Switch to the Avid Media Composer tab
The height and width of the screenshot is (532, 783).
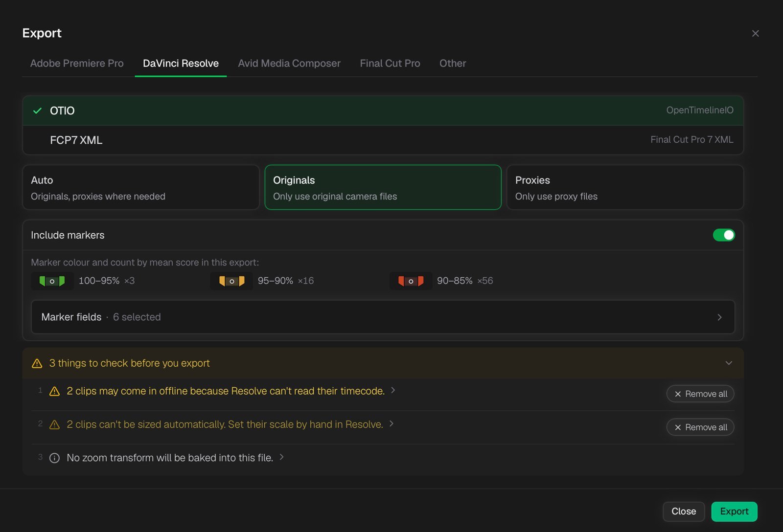click(289, 64)
